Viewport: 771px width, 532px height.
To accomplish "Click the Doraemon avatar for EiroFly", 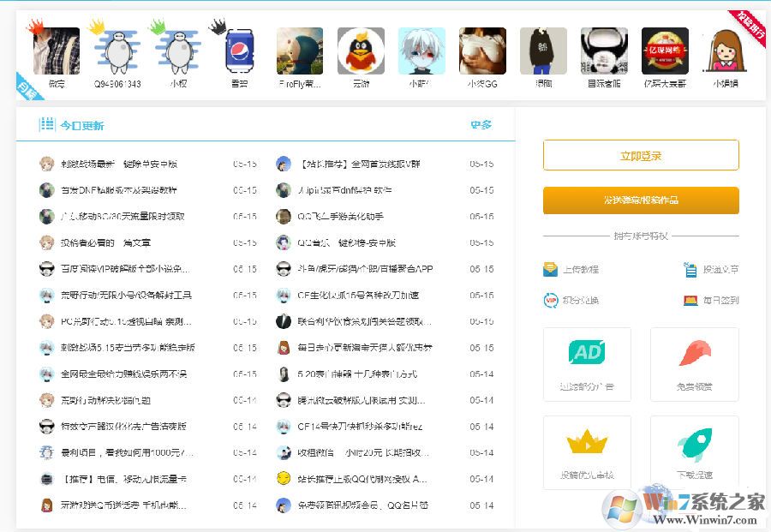I will coord(299,51).
